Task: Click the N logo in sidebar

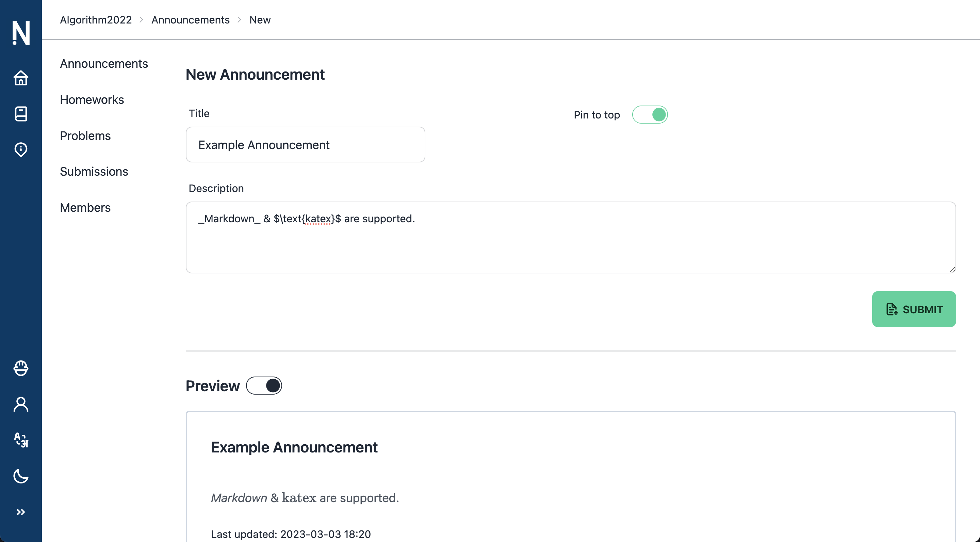Action: [x=21, y=33]
